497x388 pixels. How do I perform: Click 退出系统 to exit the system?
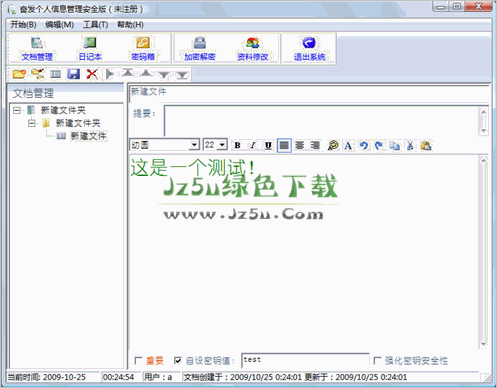point(309,49)
